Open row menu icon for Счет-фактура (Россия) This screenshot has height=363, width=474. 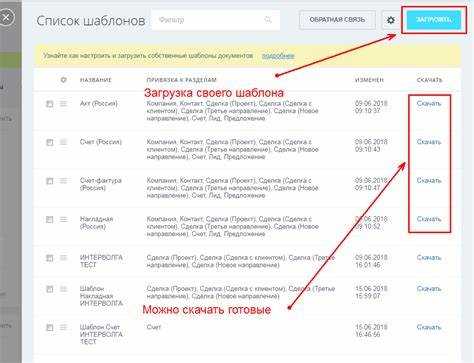click(63, 181)
